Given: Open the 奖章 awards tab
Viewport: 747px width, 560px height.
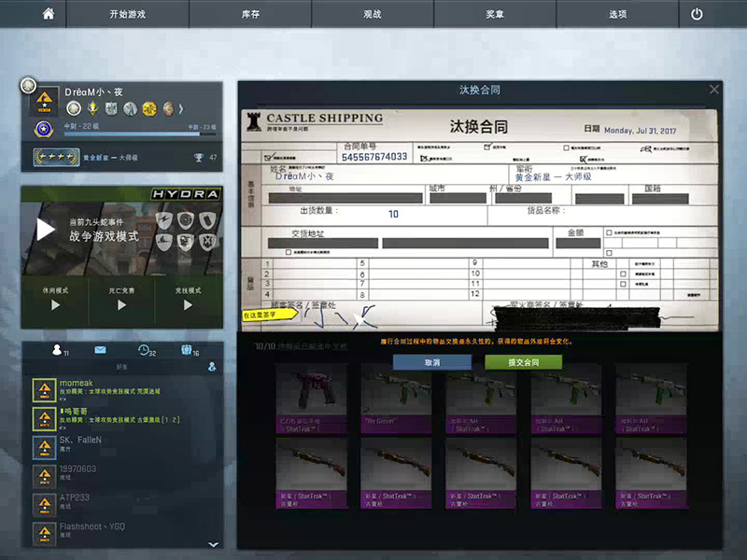Looking at the screenshot, I should tap(495, 14).
